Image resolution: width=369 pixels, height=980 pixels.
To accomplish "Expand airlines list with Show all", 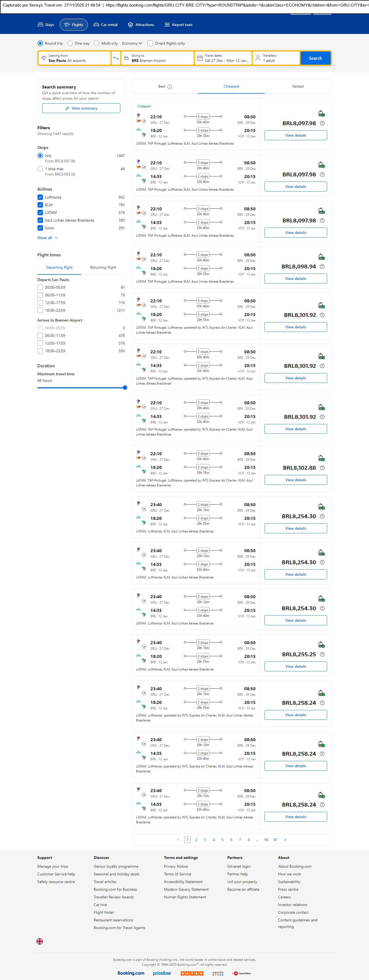I will coord(48,238).
